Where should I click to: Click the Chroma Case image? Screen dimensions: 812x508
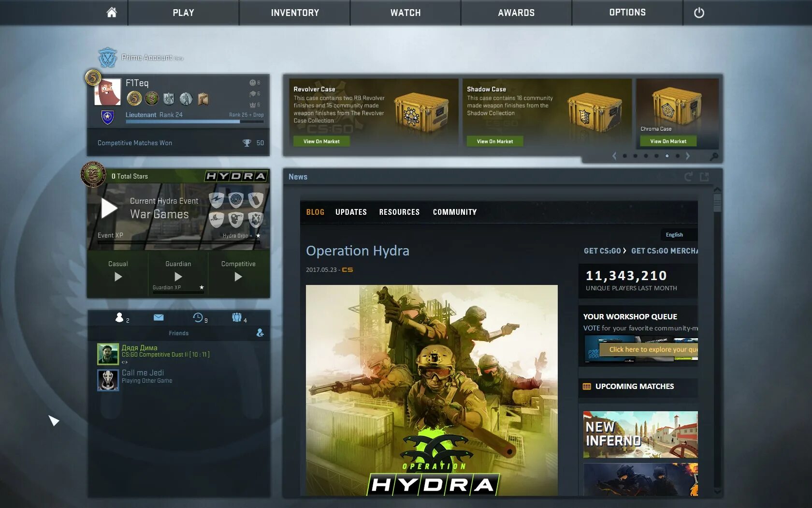coord(676,106)
